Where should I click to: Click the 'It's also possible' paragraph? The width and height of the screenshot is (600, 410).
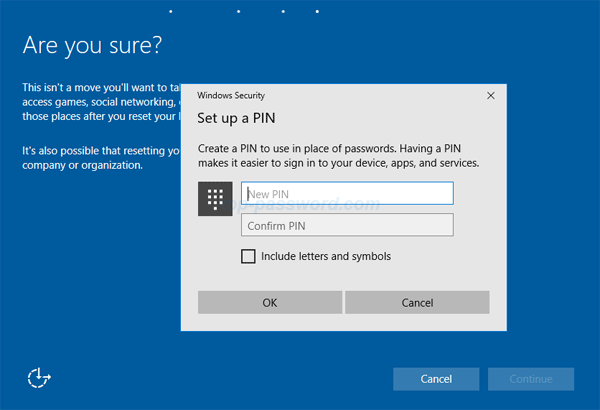click(100, 158)
